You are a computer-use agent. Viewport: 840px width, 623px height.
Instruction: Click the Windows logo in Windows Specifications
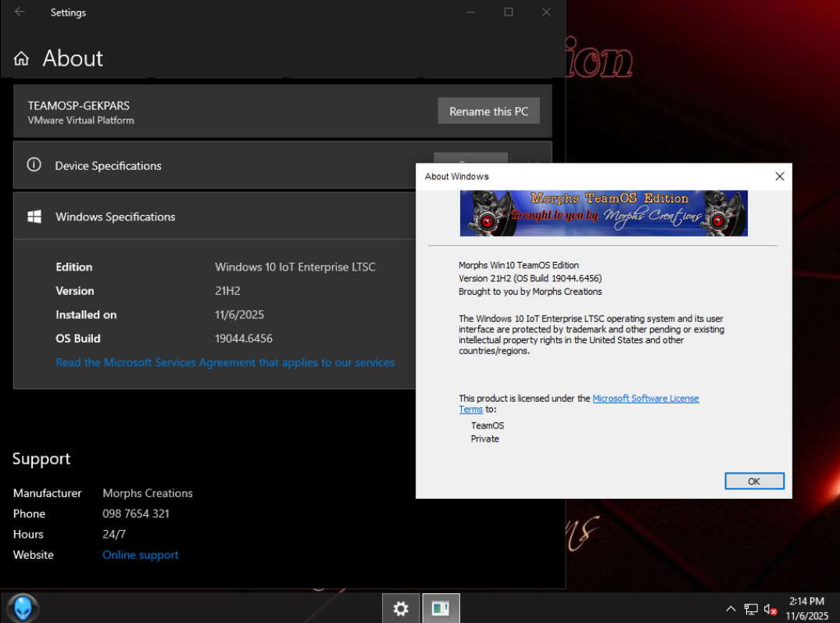(x=34, y=217)
